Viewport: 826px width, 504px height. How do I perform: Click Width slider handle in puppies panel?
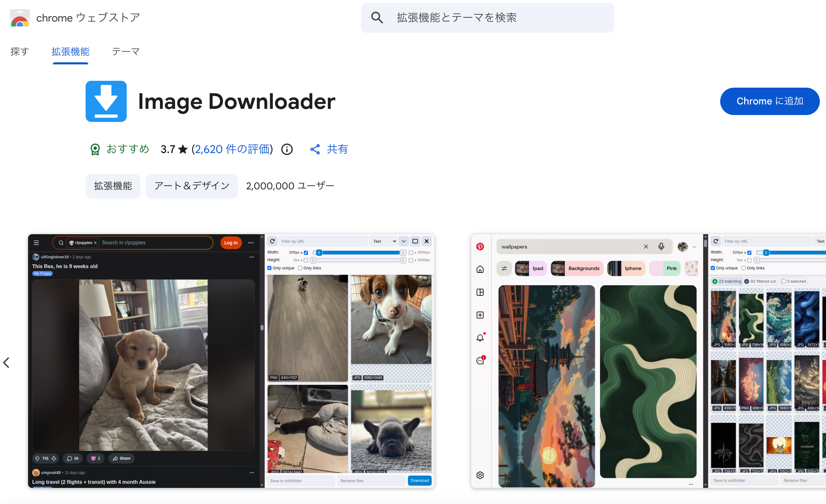click(319, 253)
